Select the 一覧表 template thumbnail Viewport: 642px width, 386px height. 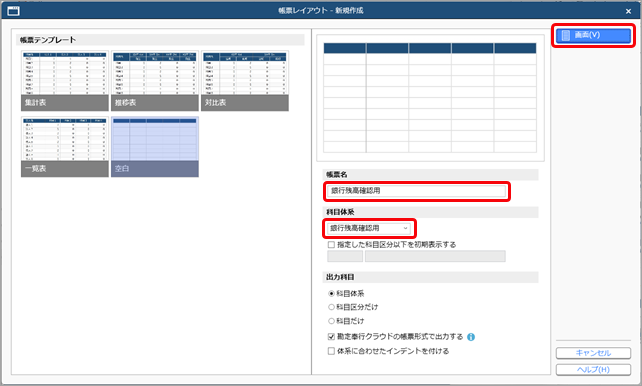point(65,147)
